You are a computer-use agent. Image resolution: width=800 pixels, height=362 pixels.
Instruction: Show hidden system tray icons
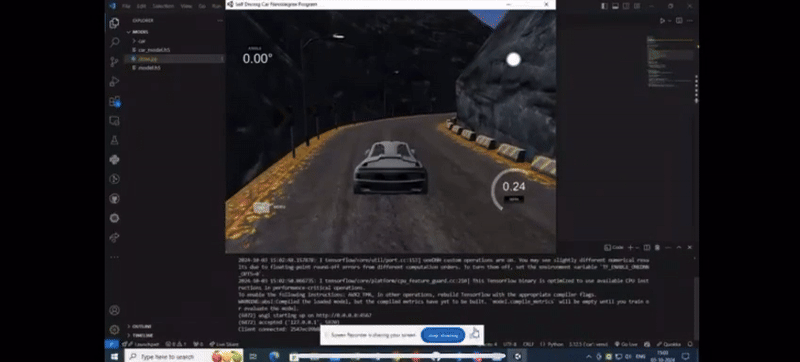(x=588, y=356)
